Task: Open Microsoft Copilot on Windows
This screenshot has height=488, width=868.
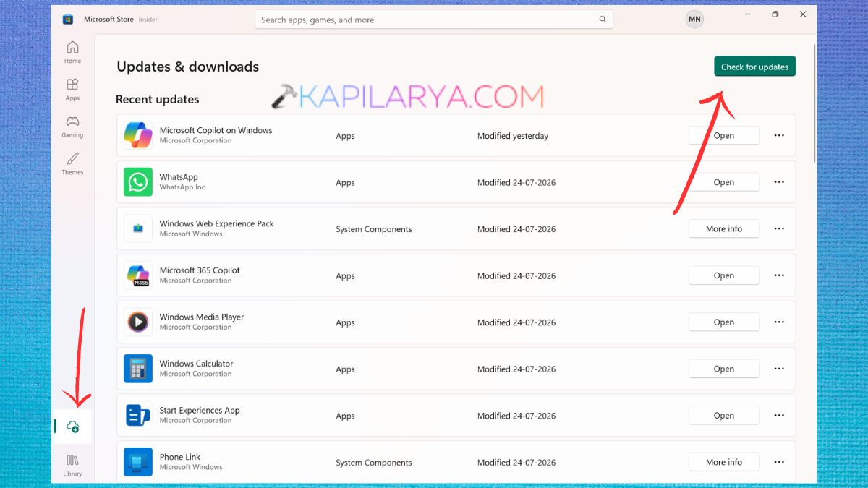Action: pos(724,135)
